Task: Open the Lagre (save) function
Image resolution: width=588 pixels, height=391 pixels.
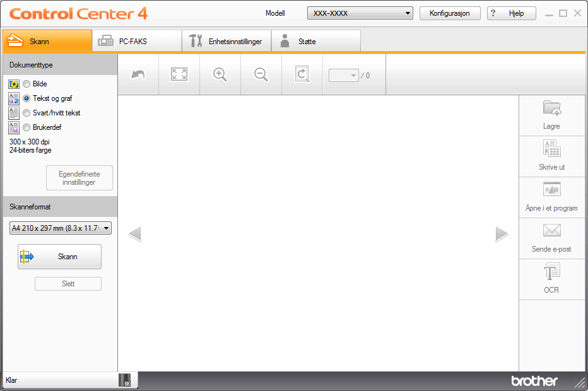Action: [551, 115]
